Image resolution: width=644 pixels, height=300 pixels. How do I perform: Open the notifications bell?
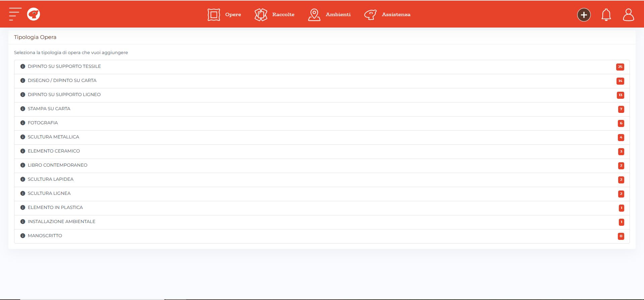pos(606,15)
